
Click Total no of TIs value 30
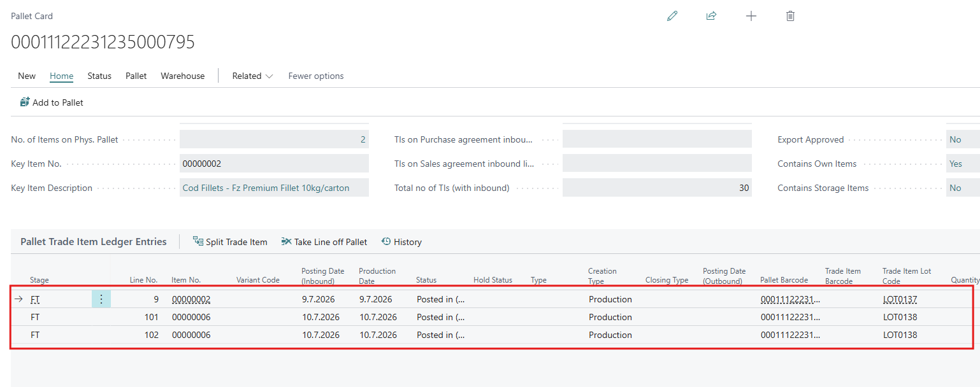[657, 188]
